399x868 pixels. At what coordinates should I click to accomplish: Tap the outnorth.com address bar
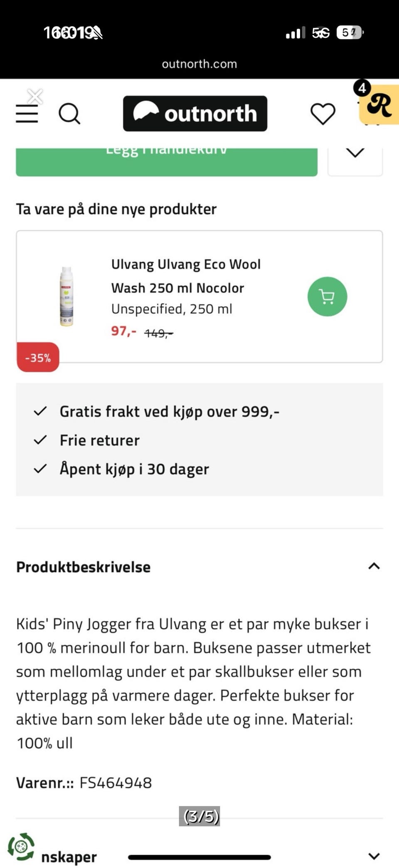199,64
